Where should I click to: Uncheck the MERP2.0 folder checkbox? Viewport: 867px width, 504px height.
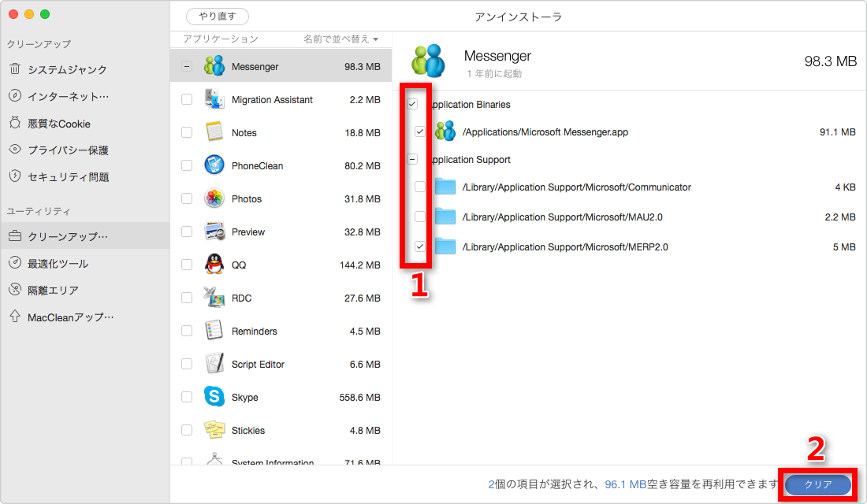(x=420, y=246)
